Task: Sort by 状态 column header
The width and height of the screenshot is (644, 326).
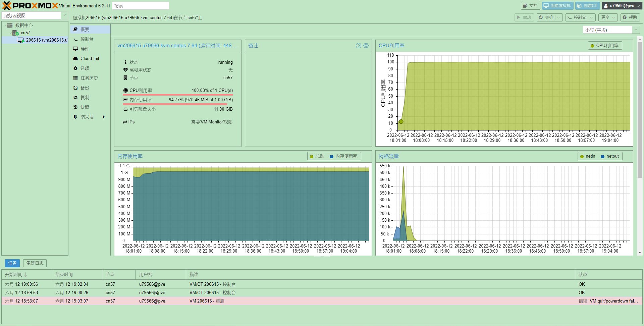Action: [608, 275]
